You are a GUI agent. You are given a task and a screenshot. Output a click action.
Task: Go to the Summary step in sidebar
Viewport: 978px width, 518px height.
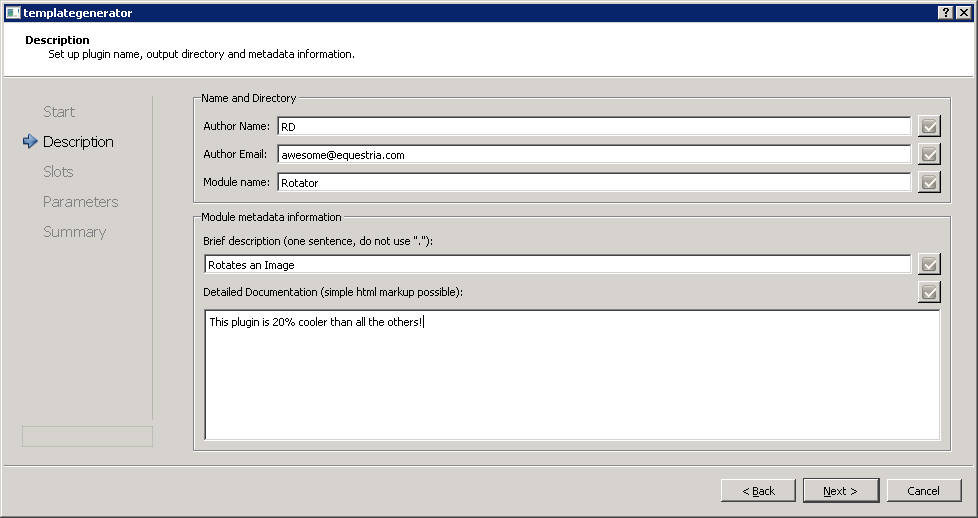point(74,232)
